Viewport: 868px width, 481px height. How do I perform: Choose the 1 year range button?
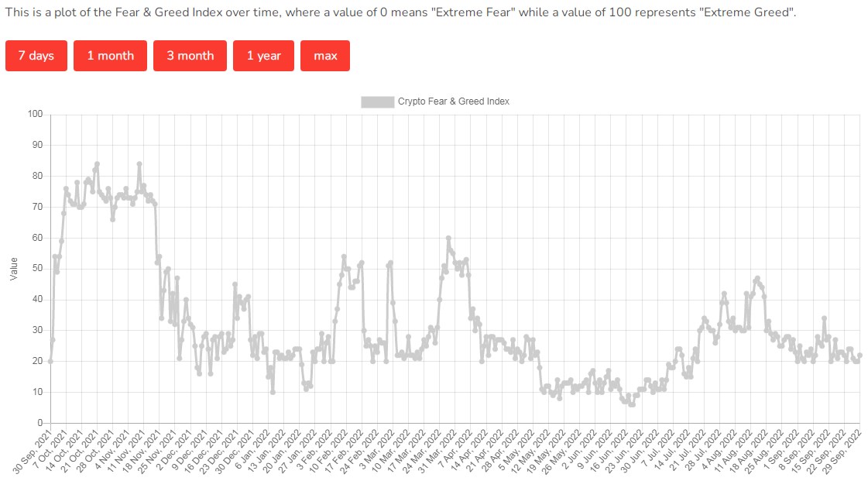263,56
